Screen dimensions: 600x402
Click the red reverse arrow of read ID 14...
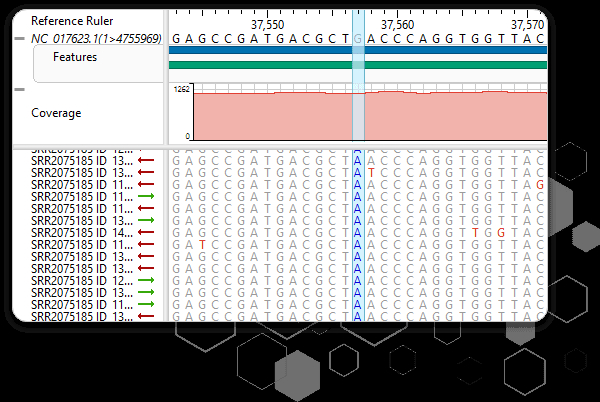click(146, 232)
